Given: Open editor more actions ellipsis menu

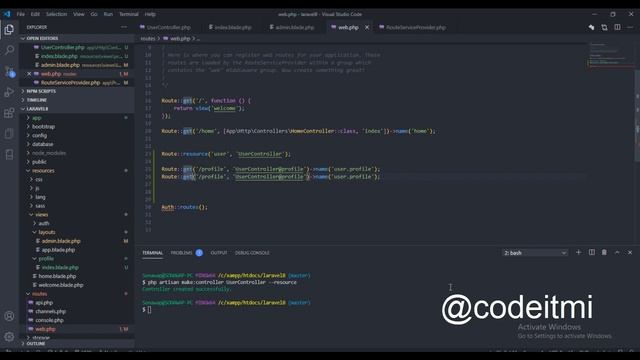Looking at the screenshot, I should coord(630,27).
